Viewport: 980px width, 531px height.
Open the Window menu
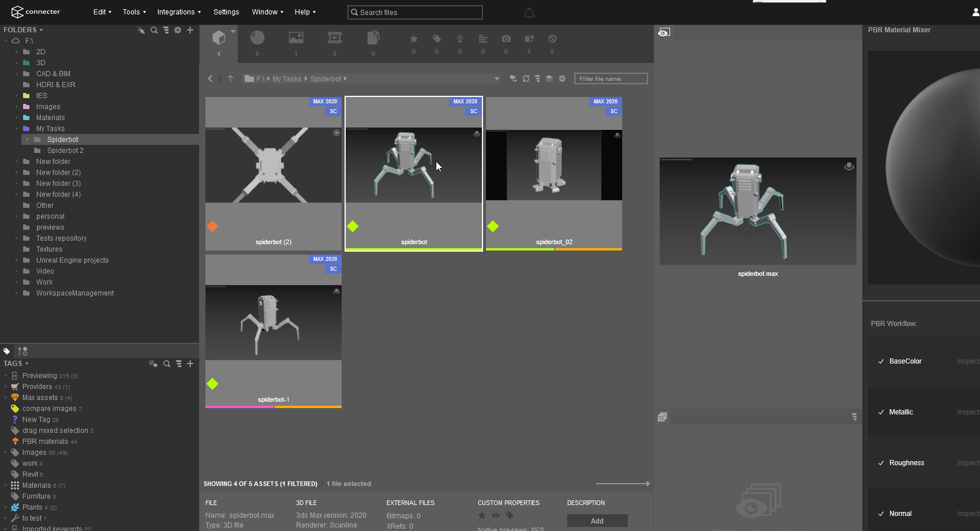pyautogui.click(x=267, y=12)
